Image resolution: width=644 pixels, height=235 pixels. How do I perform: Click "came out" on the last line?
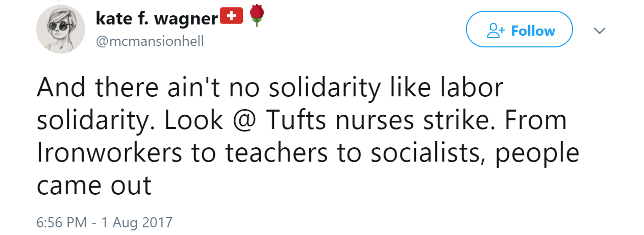(x=94, y=187)
